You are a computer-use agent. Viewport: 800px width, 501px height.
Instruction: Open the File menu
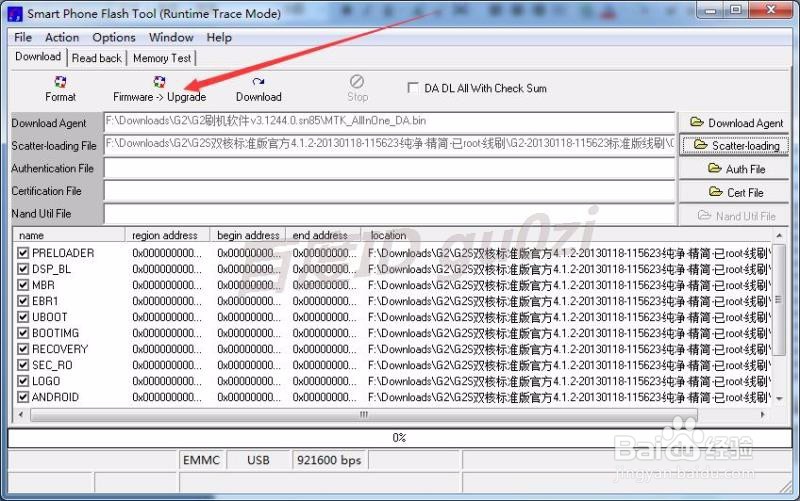23,37
